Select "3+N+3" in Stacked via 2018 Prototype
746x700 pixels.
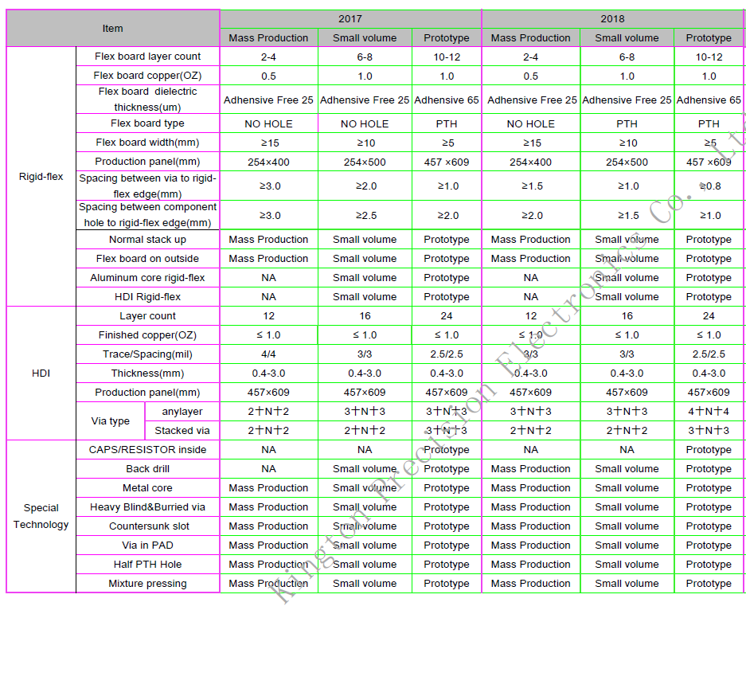click(709, 430)
